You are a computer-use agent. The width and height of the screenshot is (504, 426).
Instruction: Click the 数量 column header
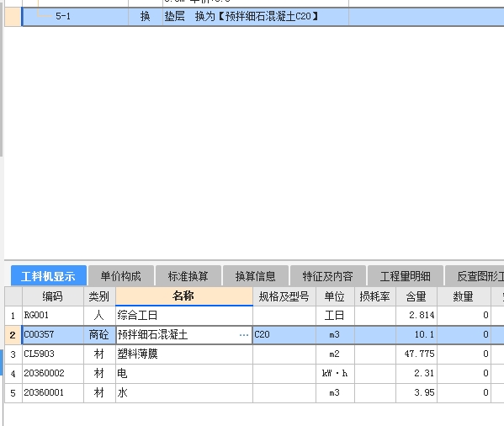(464, 296)
